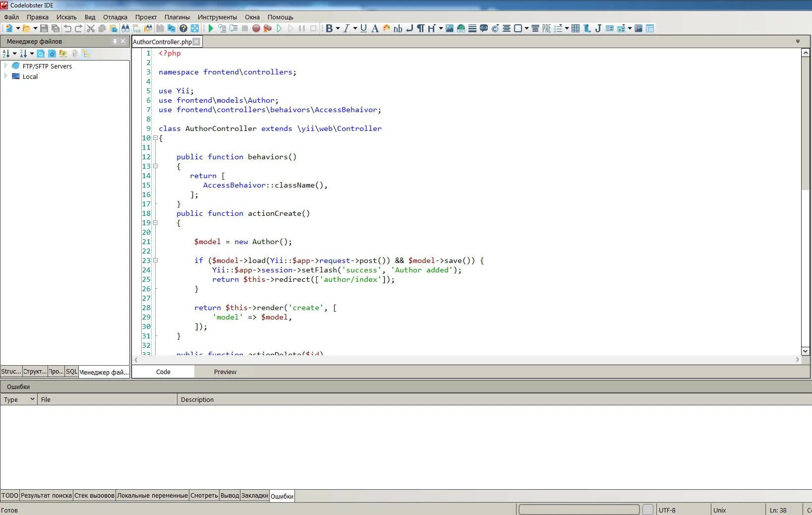Save the current file using the diskette icon
Image resolution: width=812 pixels, height=515 pixels.
44,28
